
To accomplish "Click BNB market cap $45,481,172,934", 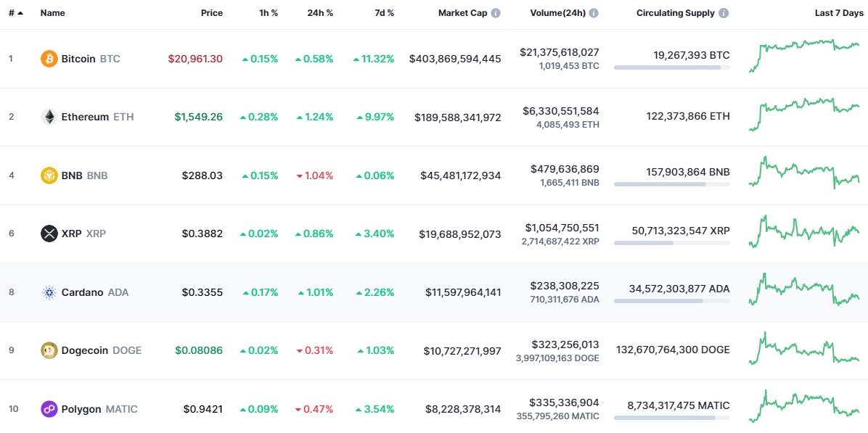I will (x=461, y=176).
